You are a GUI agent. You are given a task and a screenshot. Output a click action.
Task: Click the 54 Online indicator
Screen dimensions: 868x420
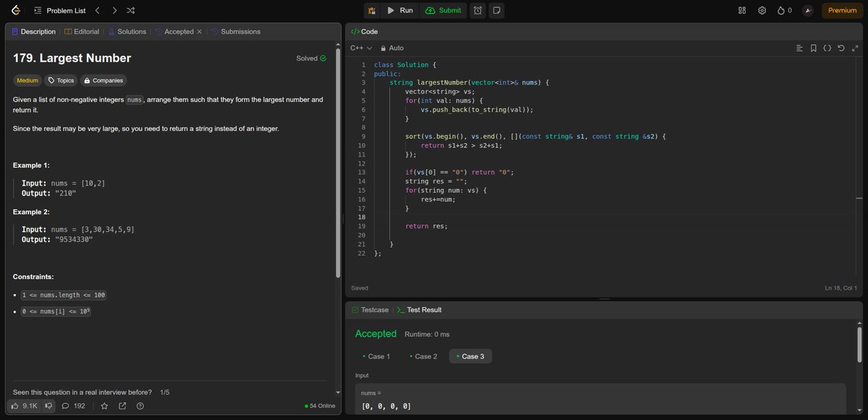(x=320, y=406)
